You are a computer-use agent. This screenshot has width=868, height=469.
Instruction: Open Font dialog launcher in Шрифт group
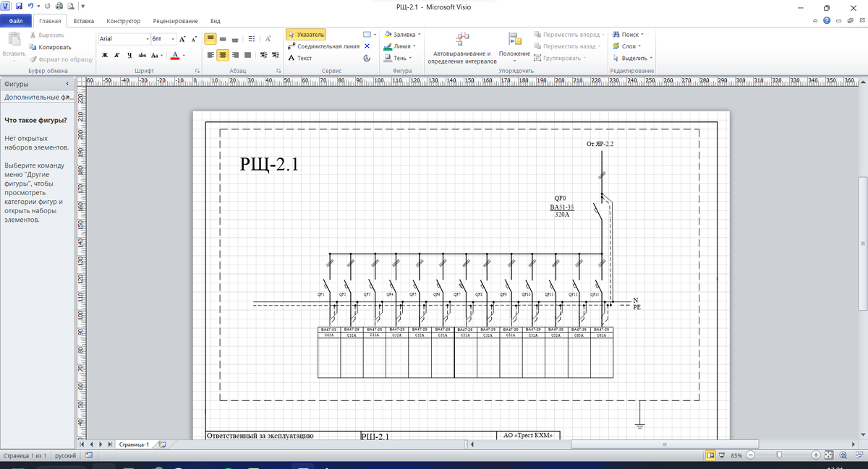tap(197, 71)
